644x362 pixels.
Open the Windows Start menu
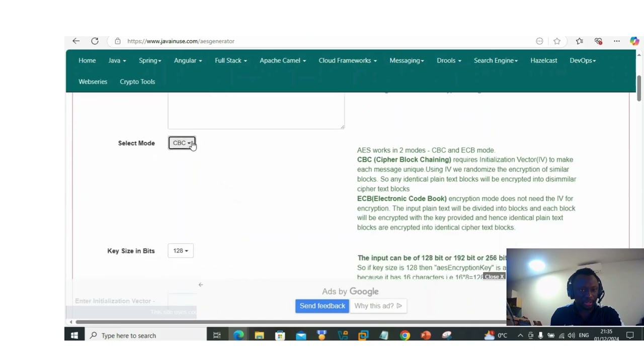[74, 335]
